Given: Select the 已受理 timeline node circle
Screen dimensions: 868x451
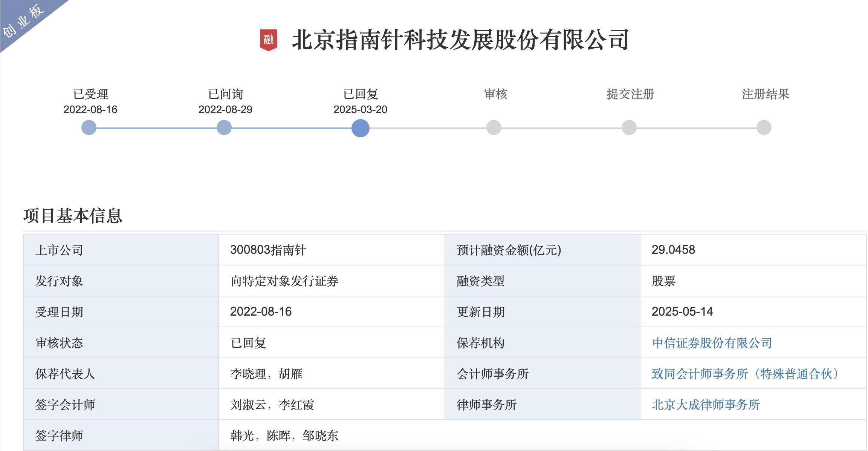Looking at the screenshot, I should coord(89,127).
